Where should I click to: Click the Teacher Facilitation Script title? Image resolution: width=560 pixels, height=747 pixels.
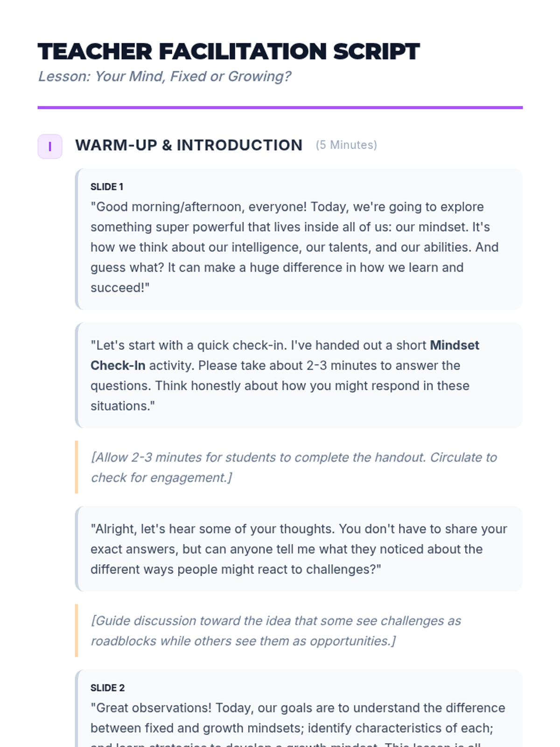pos(229,51)
